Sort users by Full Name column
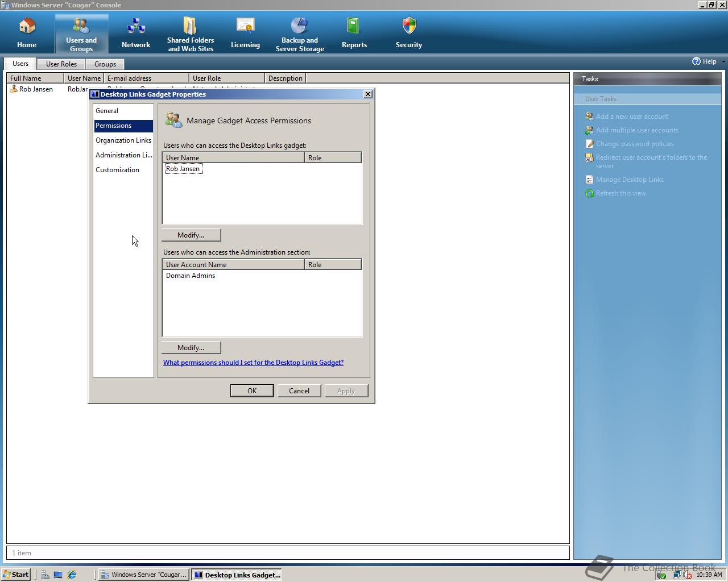728x582 pixels. click(35, 78)
